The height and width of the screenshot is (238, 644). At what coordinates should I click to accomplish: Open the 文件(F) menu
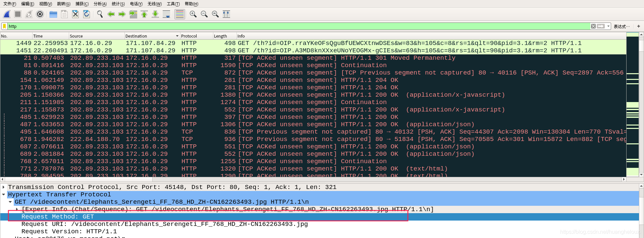click(10, 4)
